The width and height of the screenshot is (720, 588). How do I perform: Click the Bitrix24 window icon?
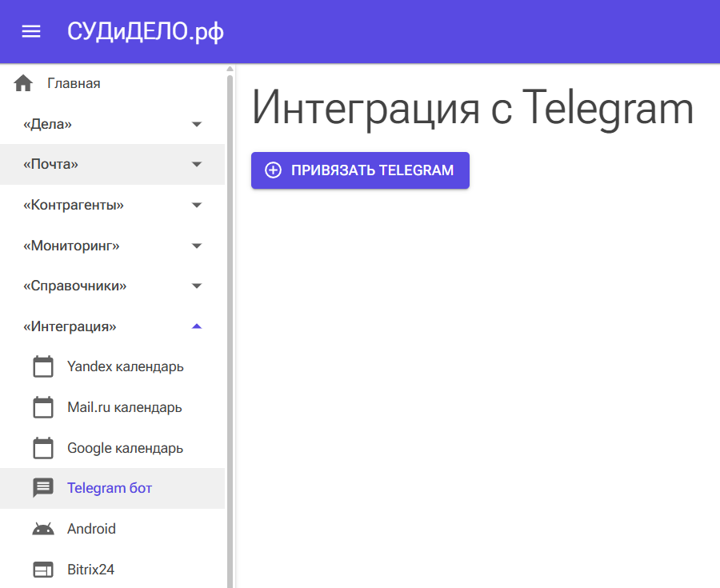43,570
